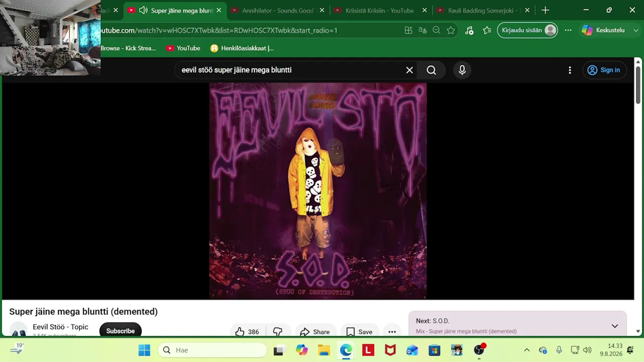Mute the playing tab via speaker icon

pyautogui.click(x=143, y=10)
